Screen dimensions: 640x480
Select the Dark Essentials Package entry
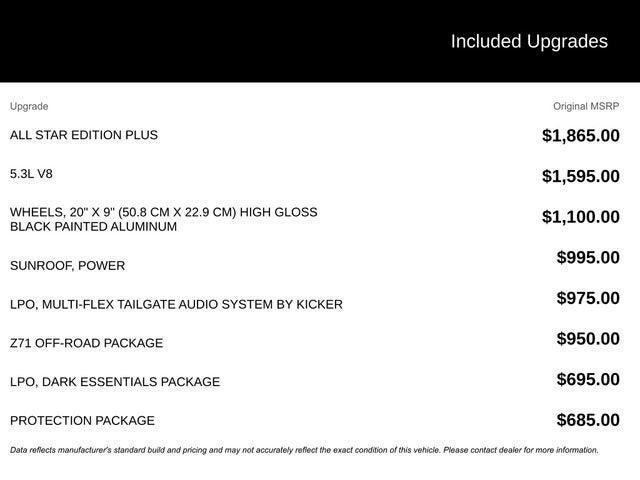(x=115, y=382)
